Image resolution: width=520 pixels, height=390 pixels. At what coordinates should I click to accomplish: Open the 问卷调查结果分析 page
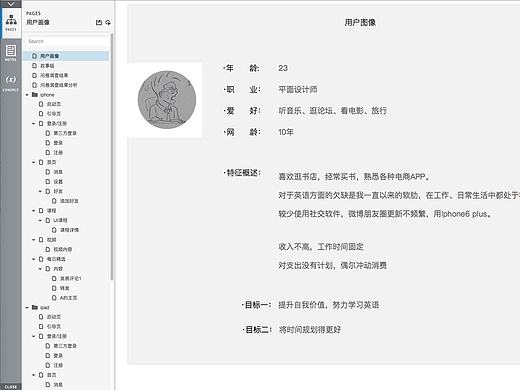[x=59, y=85]
